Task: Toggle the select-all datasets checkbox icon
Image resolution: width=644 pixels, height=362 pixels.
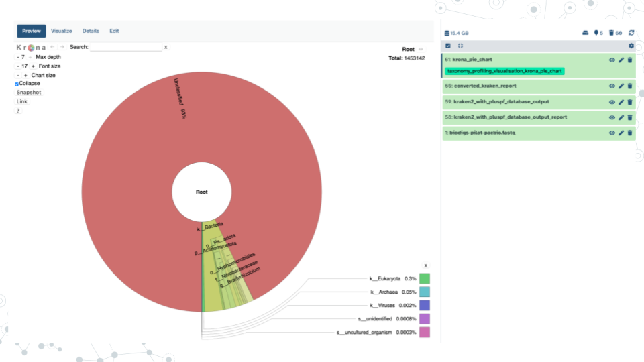Action: point(448,46)
